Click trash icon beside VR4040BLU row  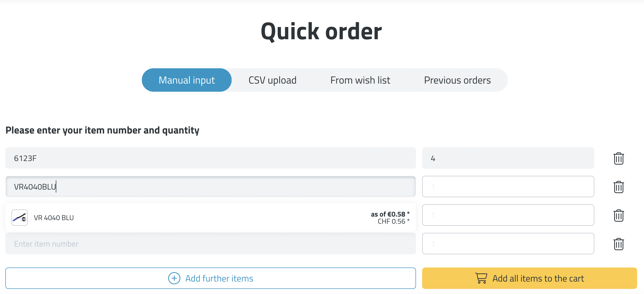pyautogui.click(x=618, y=187)
